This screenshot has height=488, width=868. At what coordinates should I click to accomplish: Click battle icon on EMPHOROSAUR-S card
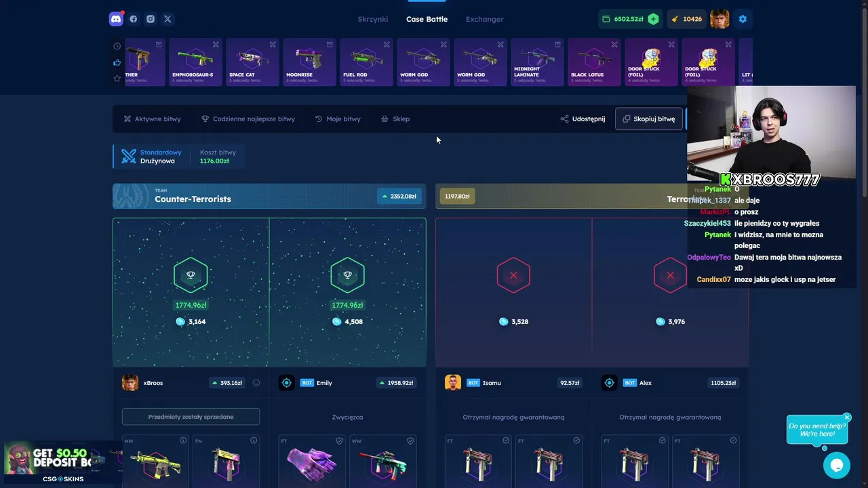coord(216,45)
